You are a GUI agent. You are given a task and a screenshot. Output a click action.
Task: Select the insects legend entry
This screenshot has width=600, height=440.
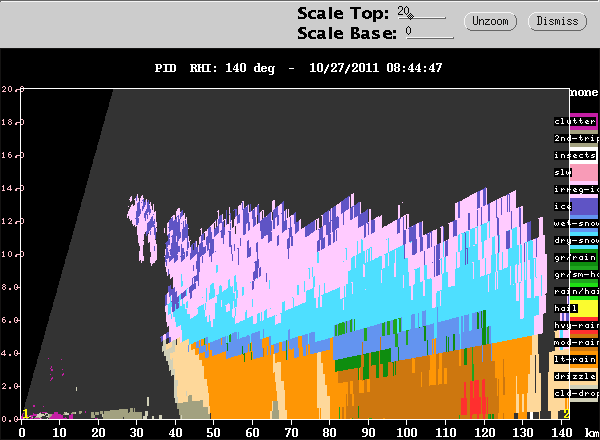tap(575, 155)
